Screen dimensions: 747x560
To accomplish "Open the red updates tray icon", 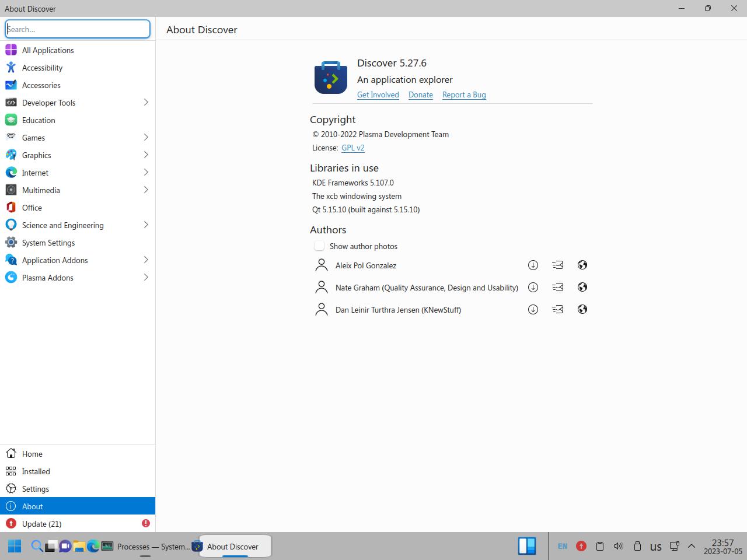I will click(x=581, y=547).
